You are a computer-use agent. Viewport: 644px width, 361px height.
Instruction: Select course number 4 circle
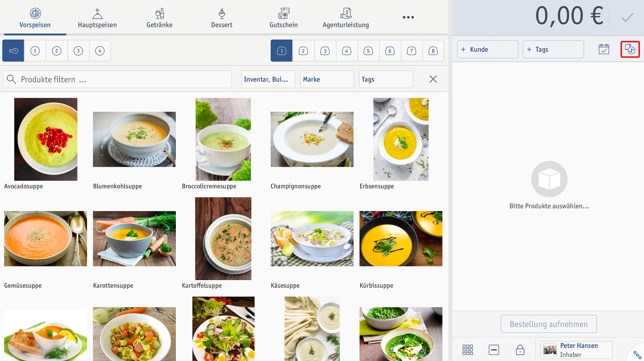tap(100, 51)
